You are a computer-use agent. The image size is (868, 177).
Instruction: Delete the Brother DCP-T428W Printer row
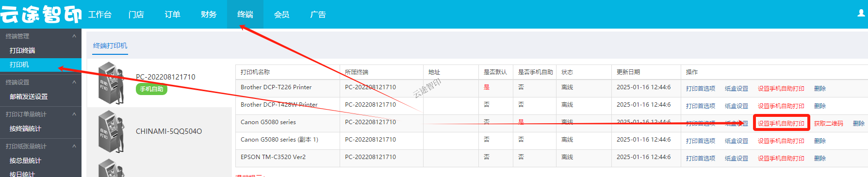click(820, 106)
